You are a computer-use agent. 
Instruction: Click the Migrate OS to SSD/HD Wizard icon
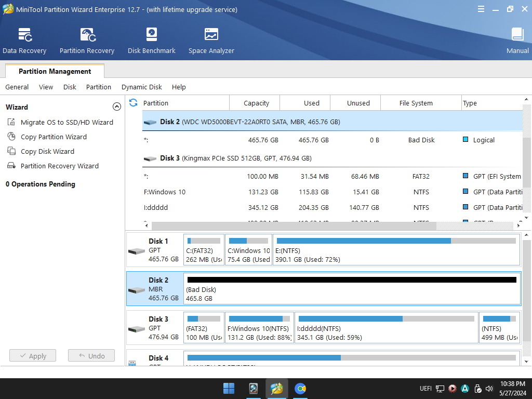(11, 122)
